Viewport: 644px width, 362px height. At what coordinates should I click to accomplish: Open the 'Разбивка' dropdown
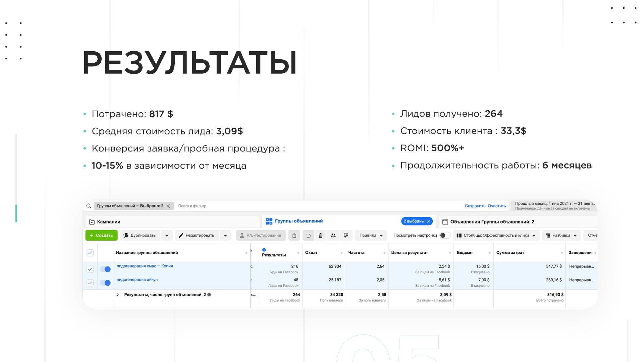[561, 235]
